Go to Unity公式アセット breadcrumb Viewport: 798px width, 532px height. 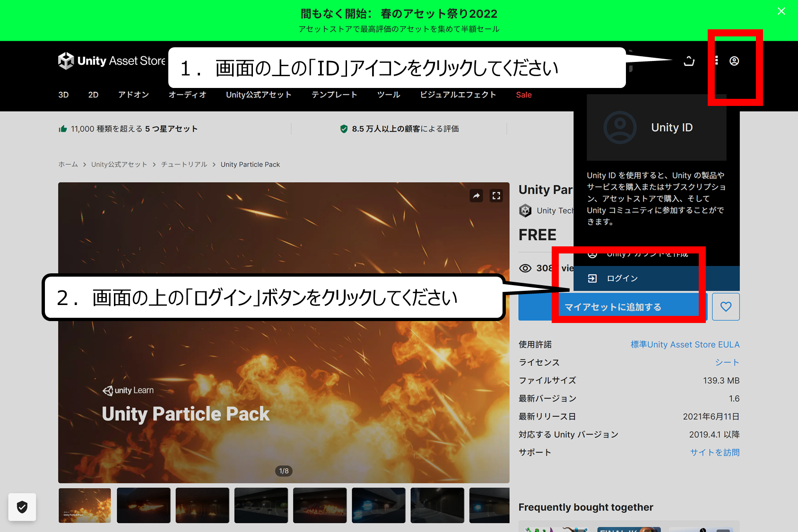pyautogui.click(x=119, y=165)
